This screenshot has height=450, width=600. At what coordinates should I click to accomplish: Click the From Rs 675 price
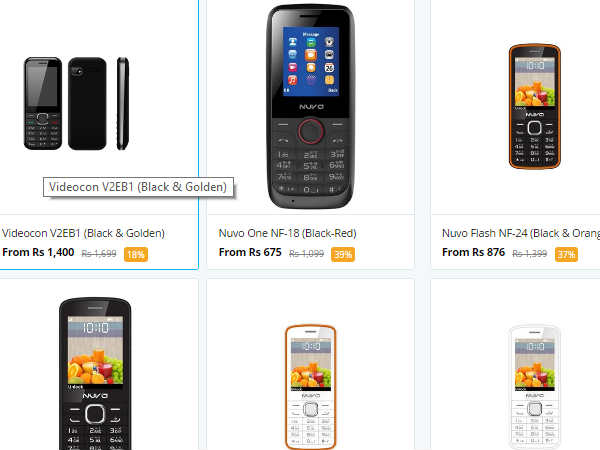pyautogui.click(x=250, y=253)
